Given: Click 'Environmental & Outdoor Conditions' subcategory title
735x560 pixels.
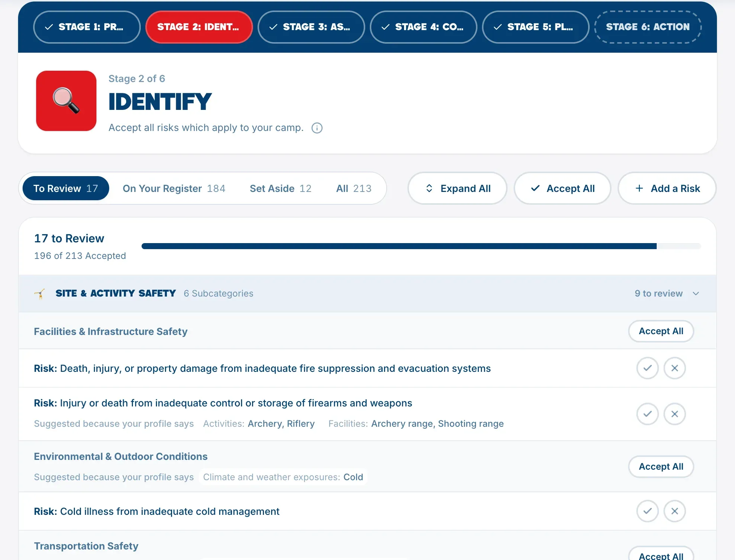Looking at the screenshot, I should tap(120, 457).
